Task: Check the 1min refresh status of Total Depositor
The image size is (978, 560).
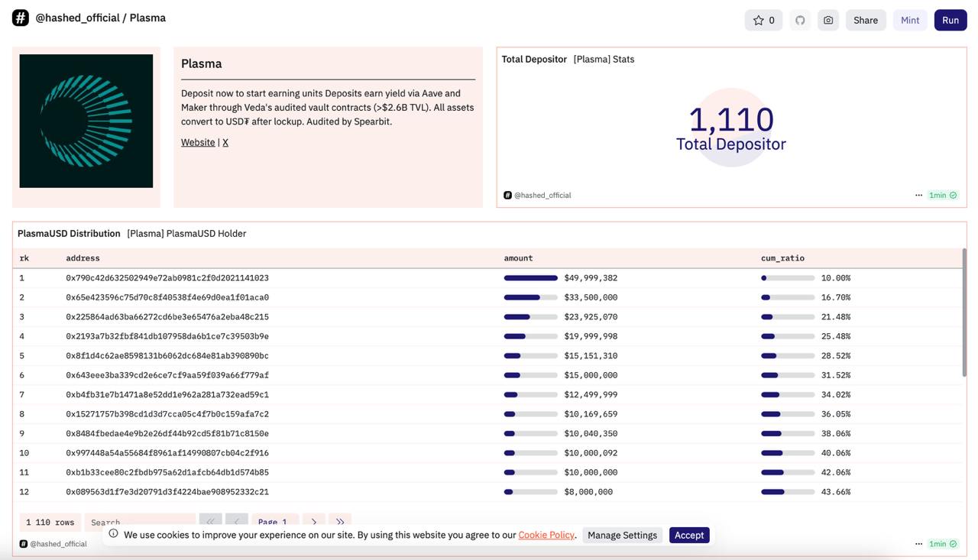Action: (943, 195)
